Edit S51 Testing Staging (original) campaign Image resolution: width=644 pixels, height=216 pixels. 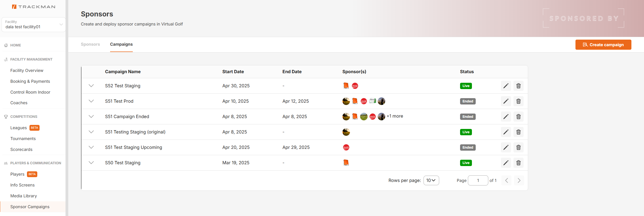point(506,132)
